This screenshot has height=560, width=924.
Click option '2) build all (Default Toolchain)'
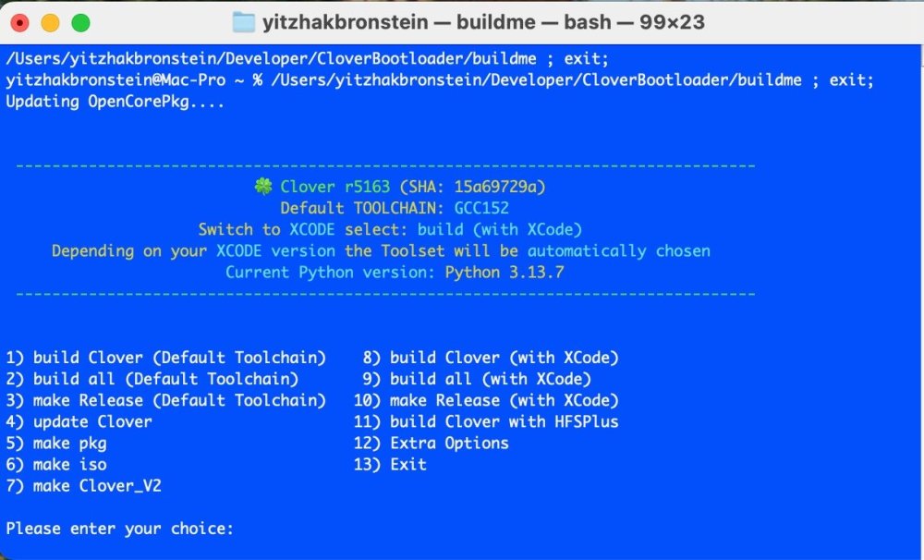tap(152, 379)
